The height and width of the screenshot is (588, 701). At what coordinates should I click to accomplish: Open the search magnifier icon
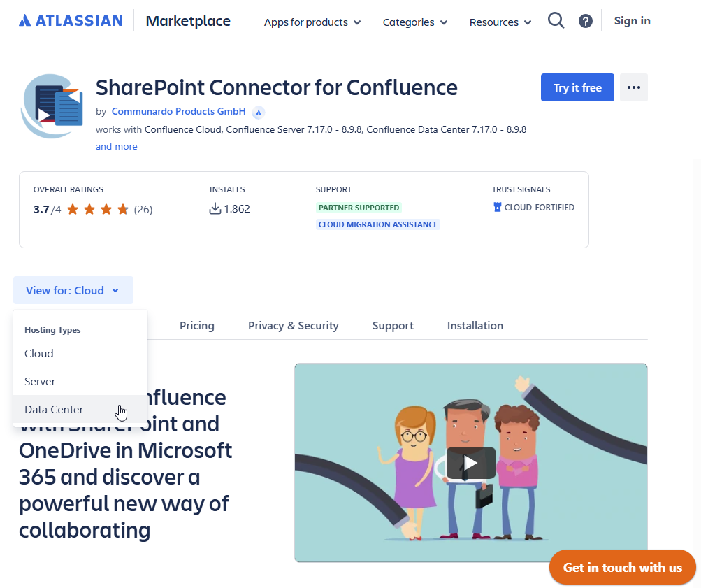[556, 21]
